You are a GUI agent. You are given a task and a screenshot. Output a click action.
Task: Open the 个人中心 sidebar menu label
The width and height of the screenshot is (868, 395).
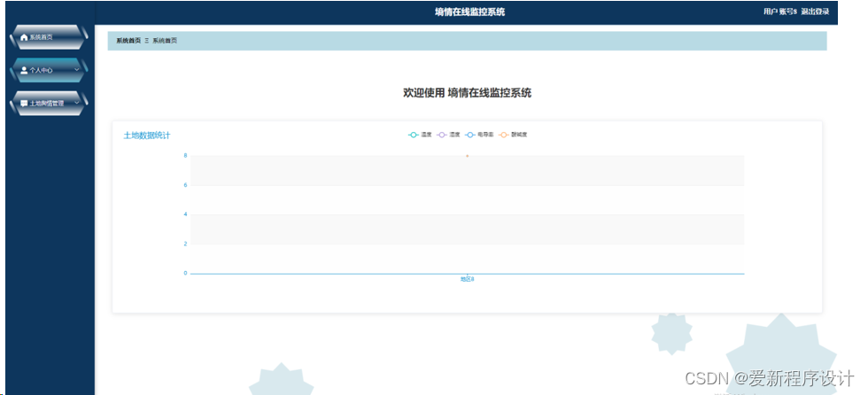tap(41, 71)
